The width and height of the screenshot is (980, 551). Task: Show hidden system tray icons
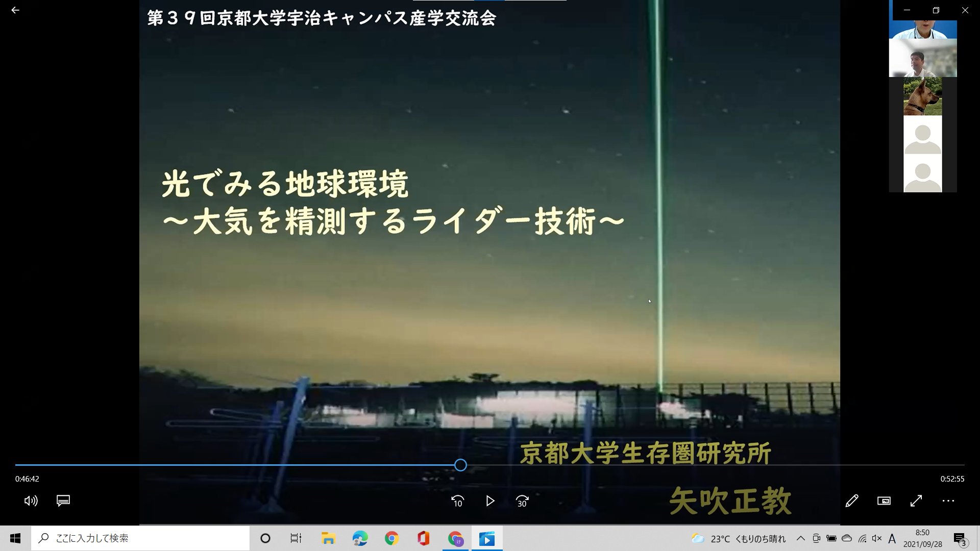(800, 538)
